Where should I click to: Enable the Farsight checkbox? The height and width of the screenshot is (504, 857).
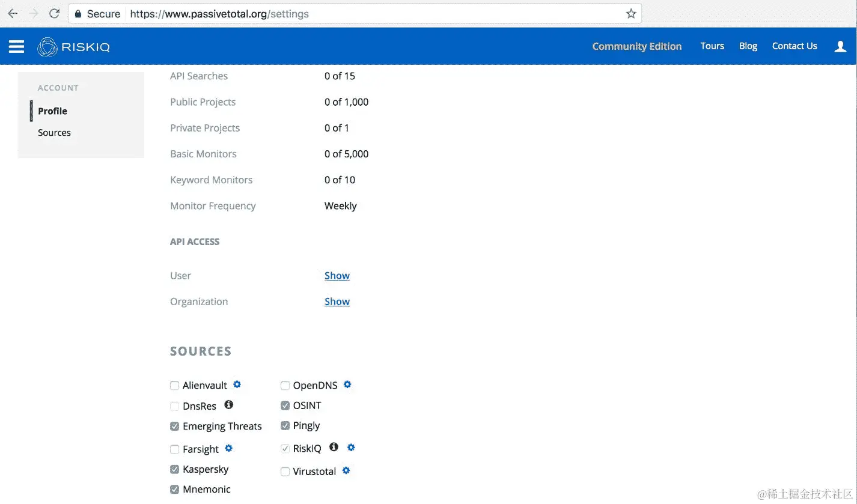tap(174, 449)
